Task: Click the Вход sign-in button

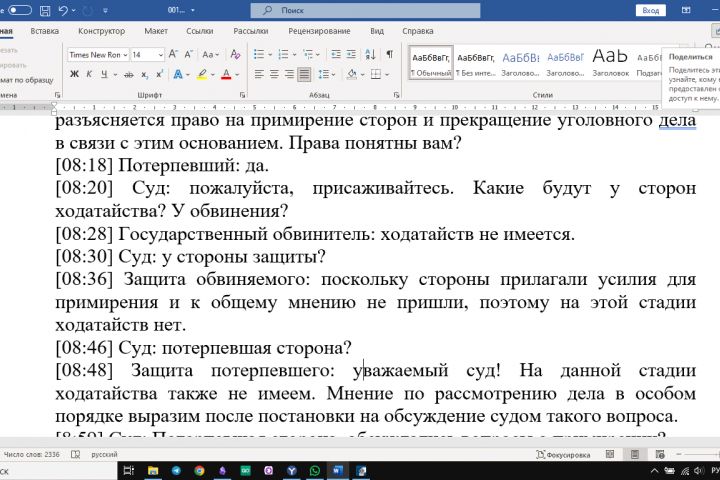Action: pyautogui.click(x=651, y=10)
